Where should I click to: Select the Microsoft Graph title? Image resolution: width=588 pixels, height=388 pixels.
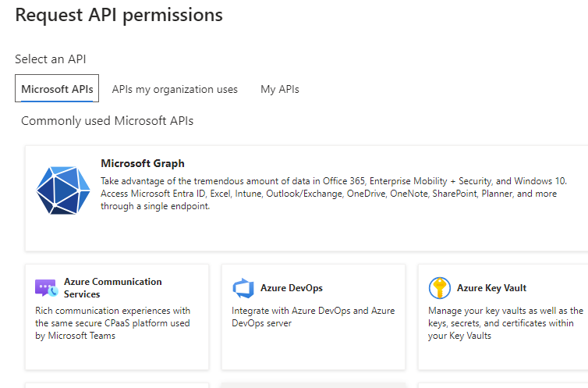coord(143,163)
